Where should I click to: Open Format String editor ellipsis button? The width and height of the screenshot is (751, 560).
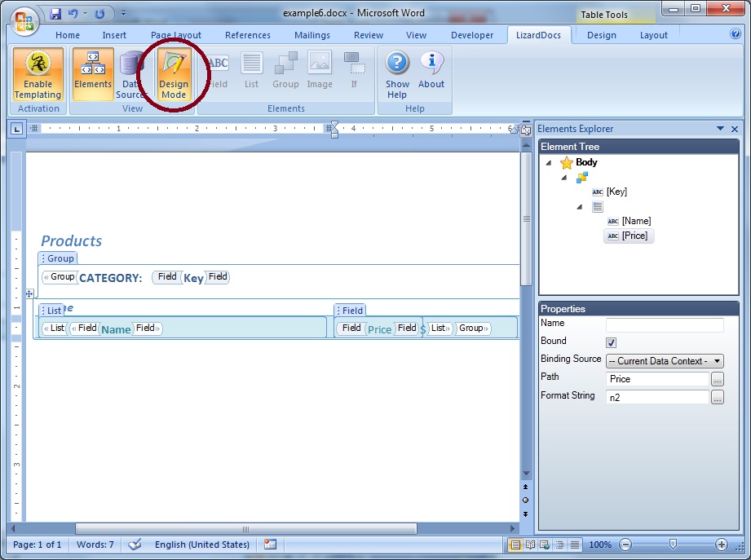[717, 397]
